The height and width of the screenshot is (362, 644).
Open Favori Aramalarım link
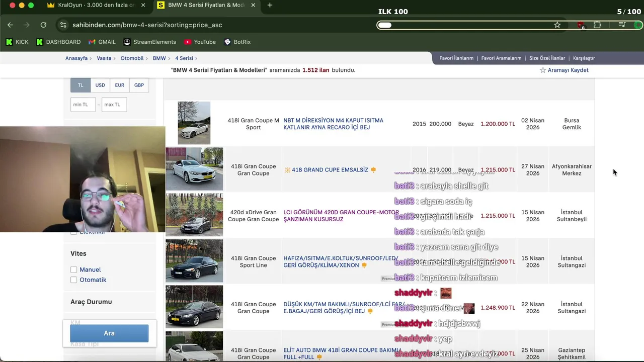point(501,58)
